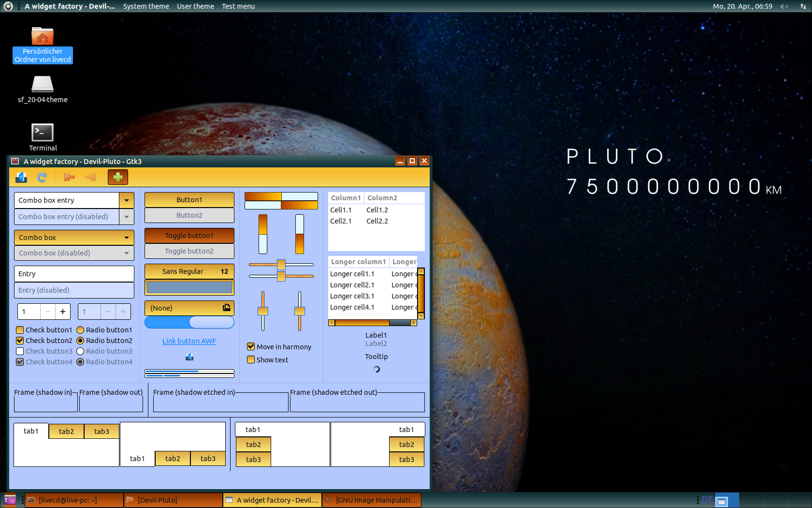The height and width of the screenshot is (508, 812).
Task: Open the Test menu
Action: (238, 6)
